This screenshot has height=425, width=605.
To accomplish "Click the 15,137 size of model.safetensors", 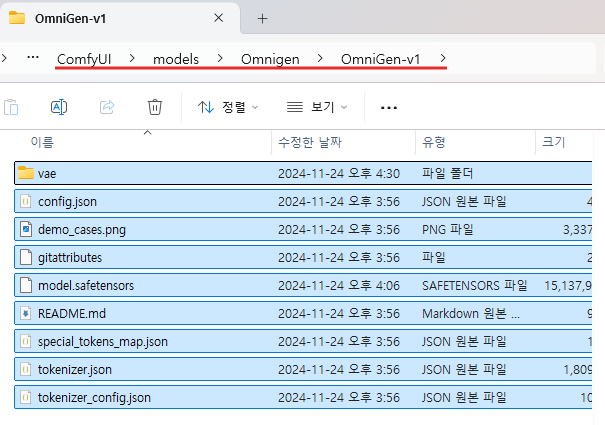I will 568,286.
